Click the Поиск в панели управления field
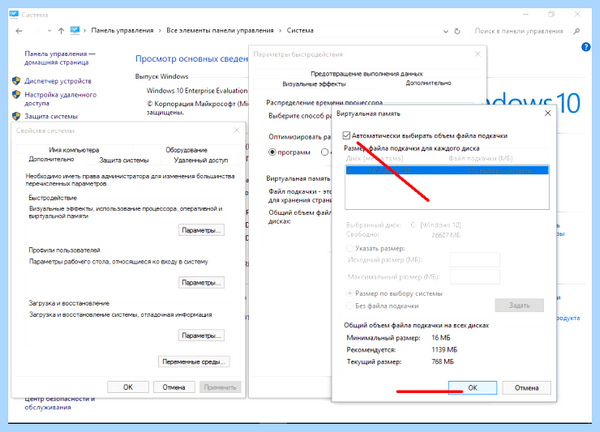 [x=519, y=31]
